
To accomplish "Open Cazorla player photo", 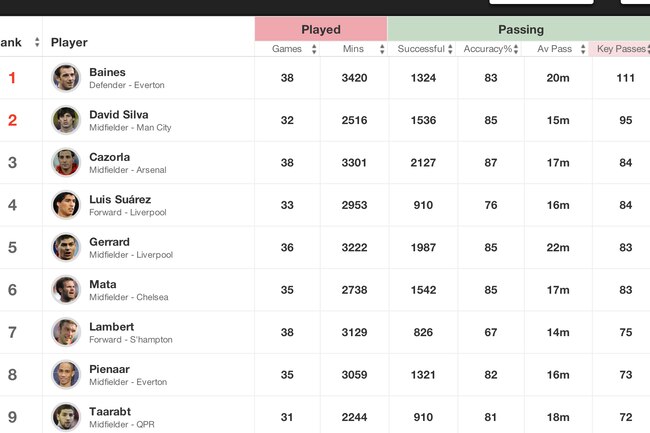I will (65, 162).
